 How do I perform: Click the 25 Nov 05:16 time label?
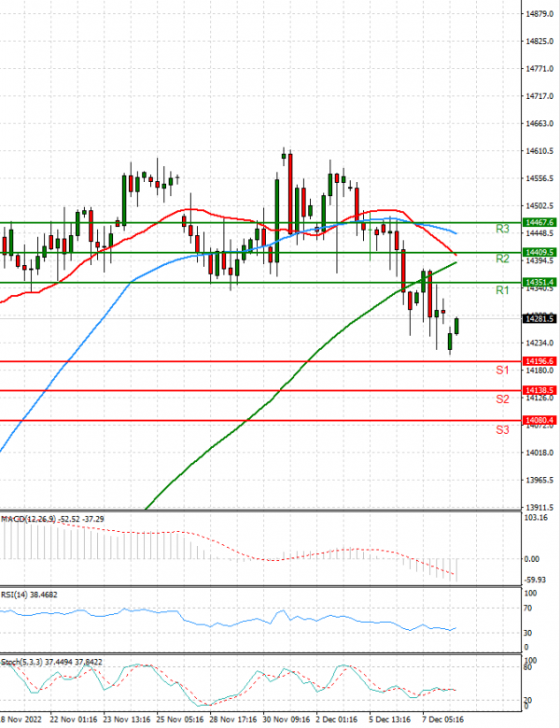point(180,720)
